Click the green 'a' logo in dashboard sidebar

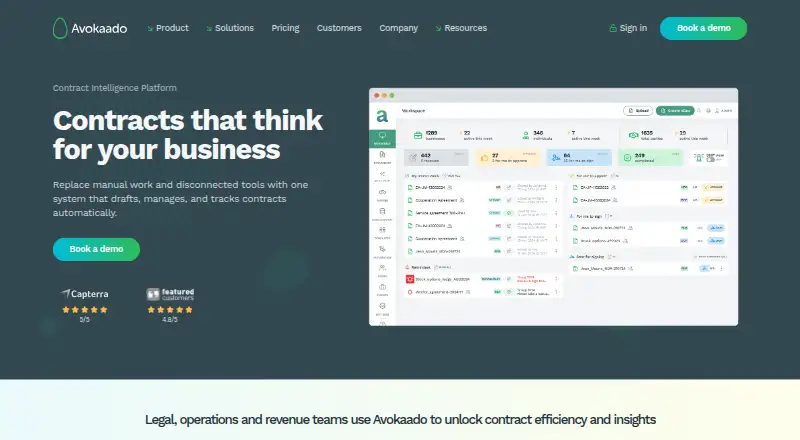[382, 116]
